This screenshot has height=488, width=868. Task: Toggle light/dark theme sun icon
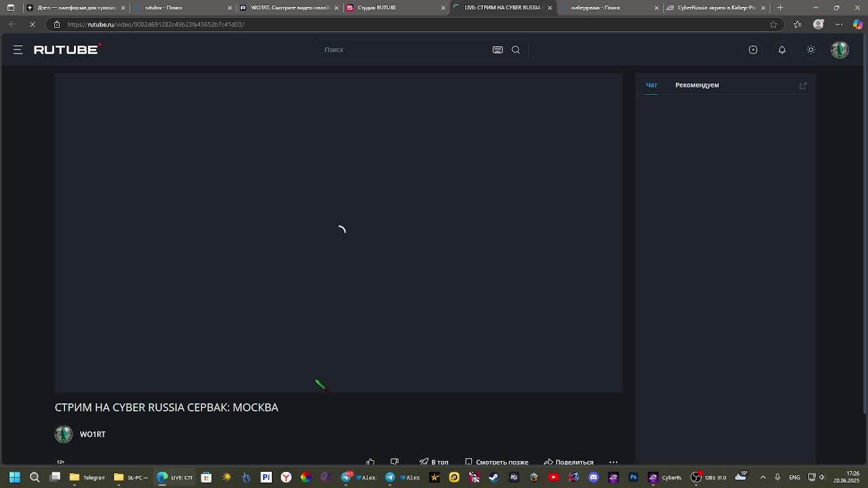[811, 49]
